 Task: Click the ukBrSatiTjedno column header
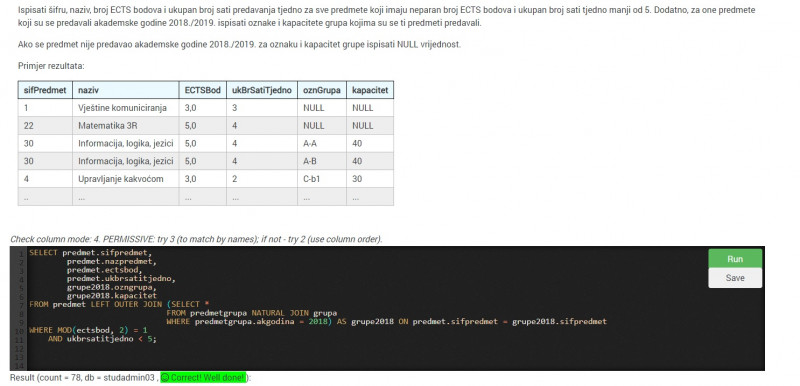pyautogui.click(x=262, y=90)
